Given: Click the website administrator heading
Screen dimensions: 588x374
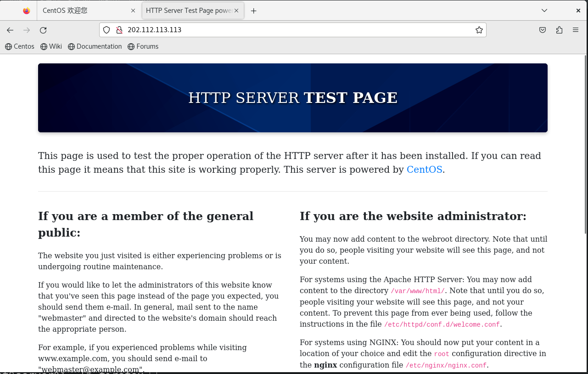Looking at the screenshot, I should tap(413, 216).
